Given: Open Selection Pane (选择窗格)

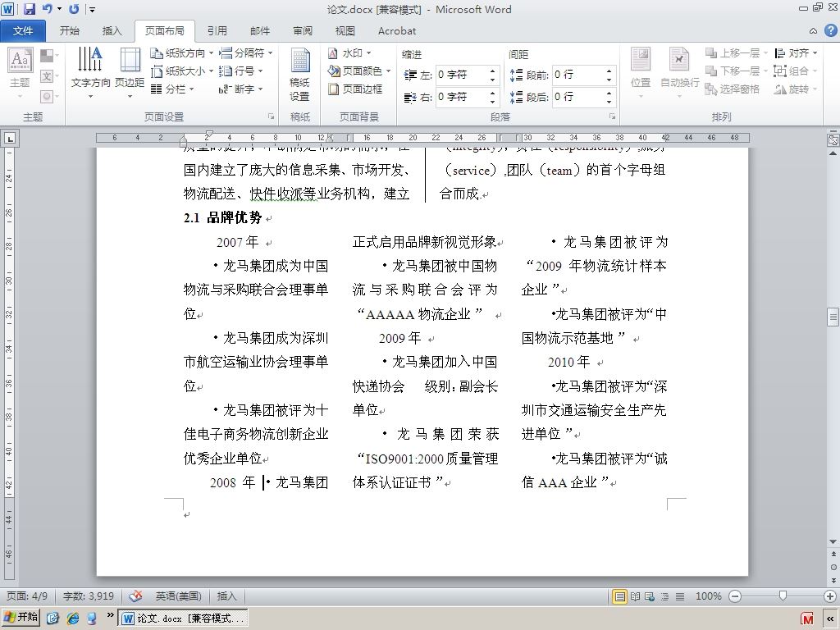Looking at the screenshot, I should click(733, 89).
